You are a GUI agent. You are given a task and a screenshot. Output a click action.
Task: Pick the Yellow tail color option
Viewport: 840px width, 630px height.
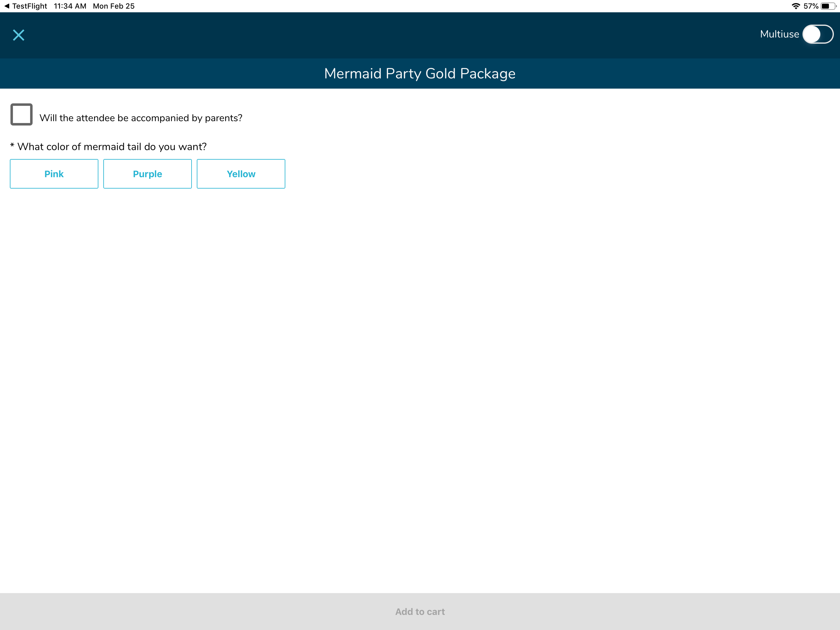[241, 173]
